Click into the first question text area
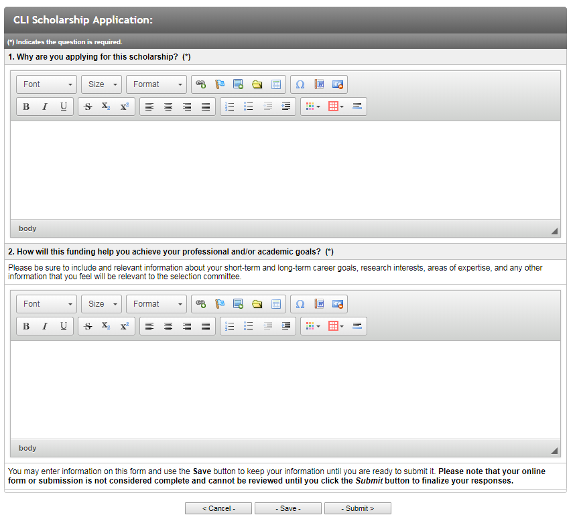The image size is (575, 521). 285,170
